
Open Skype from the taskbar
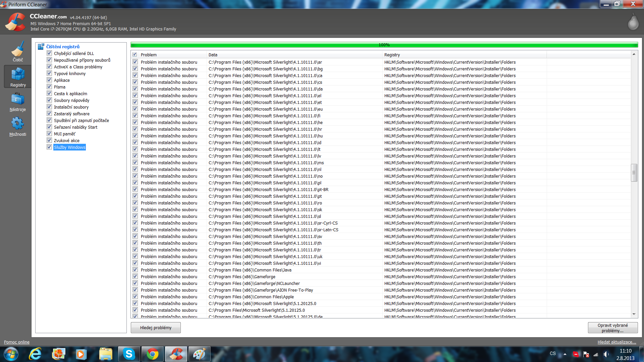point(129,354)
